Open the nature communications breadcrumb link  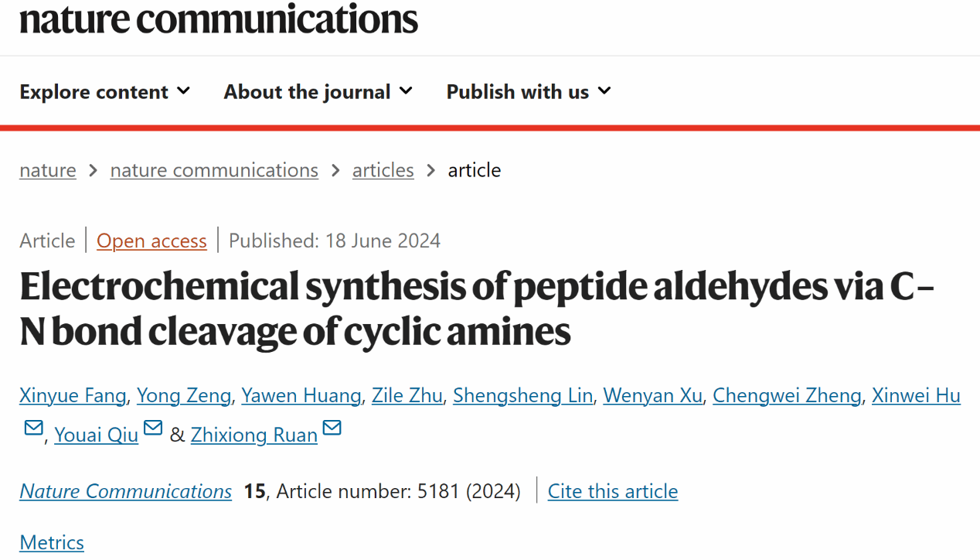(214, 170)
